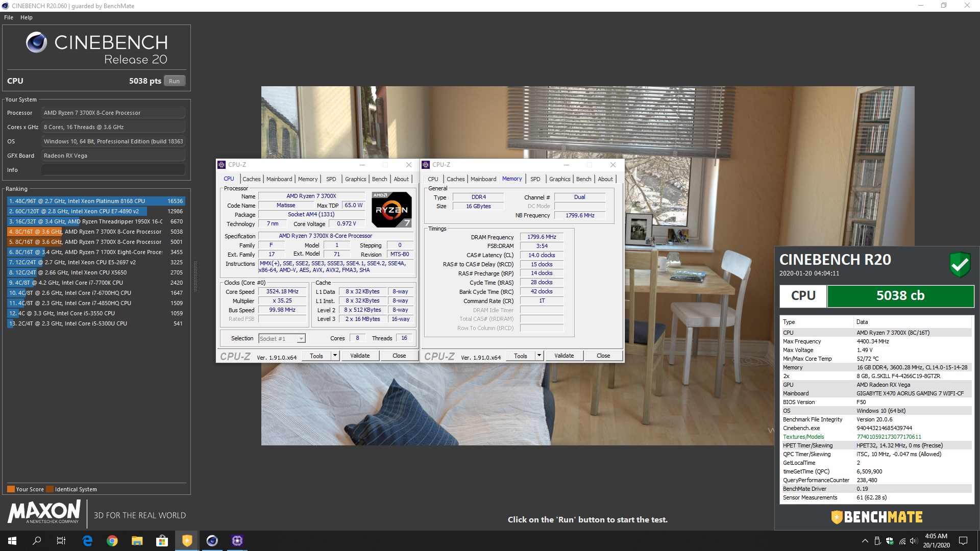Open About tab in right CPU-Z
Viewport: 980px width, 551px height.
pyautogui.click(x=605, y=179)
